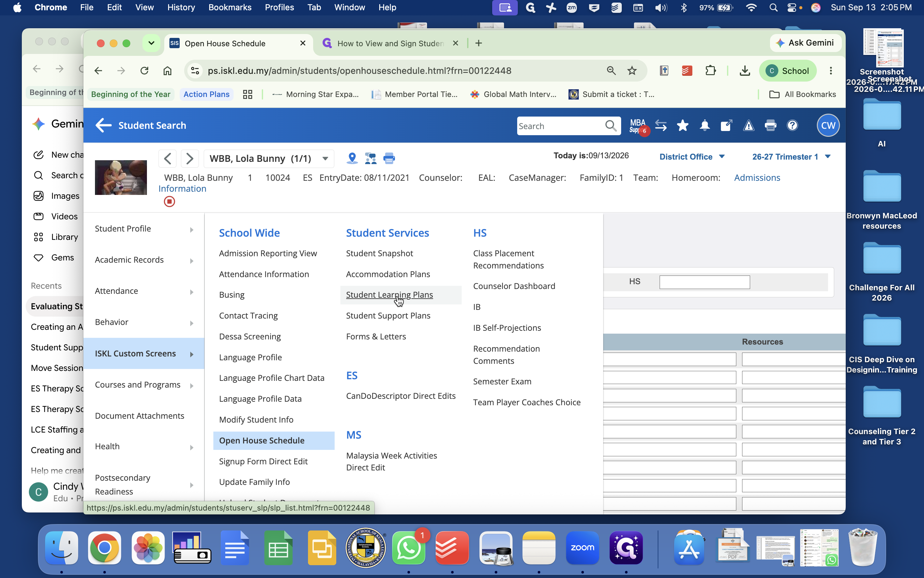The width and height of the screenshot is (924, 578).
Task: Open Student Learning Plans link
Action: [x=389, y=295]
